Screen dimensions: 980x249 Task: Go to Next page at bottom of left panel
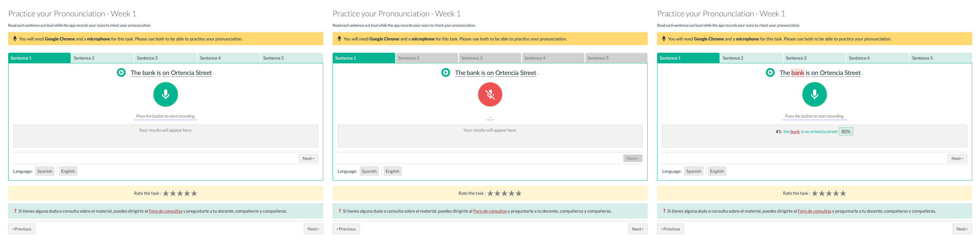pyautogui.click(x=313, y=229)
